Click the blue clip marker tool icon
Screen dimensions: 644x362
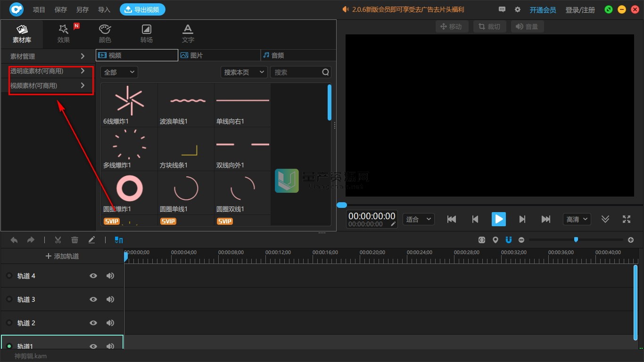(119, 240)
